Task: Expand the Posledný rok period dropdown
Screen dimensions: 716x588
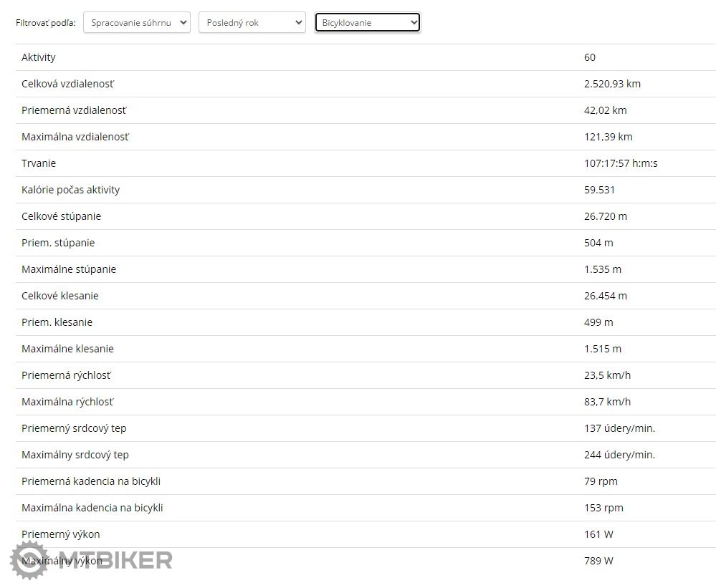Action: coord(252,23)
